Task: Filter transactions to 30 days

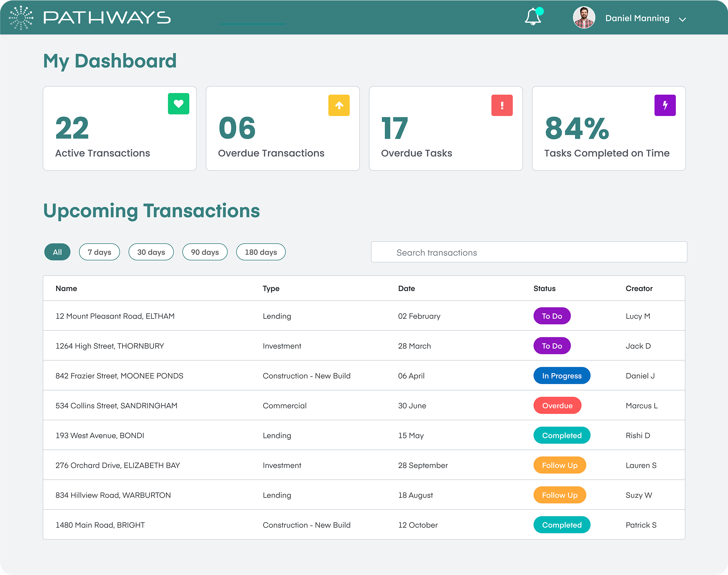Action: (151, 252)
